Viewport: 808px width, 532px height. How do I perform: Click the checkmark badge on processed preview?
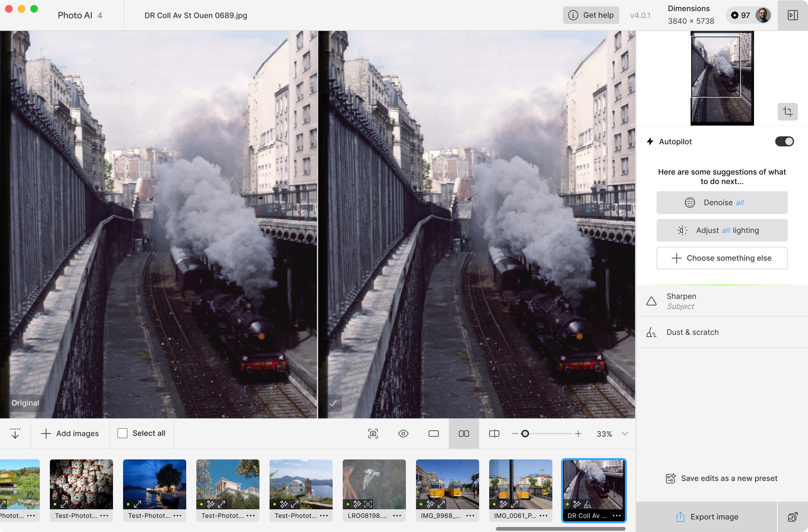click(333, 403)
